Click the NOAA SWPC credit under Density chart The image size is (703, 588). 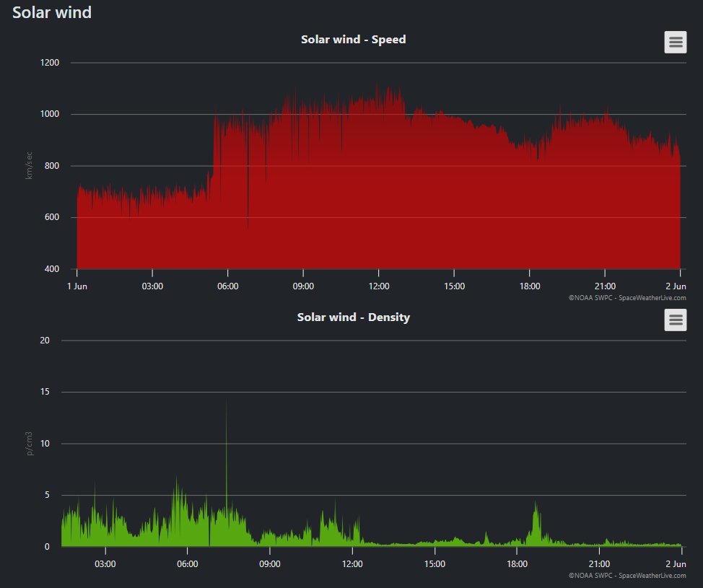627,576
